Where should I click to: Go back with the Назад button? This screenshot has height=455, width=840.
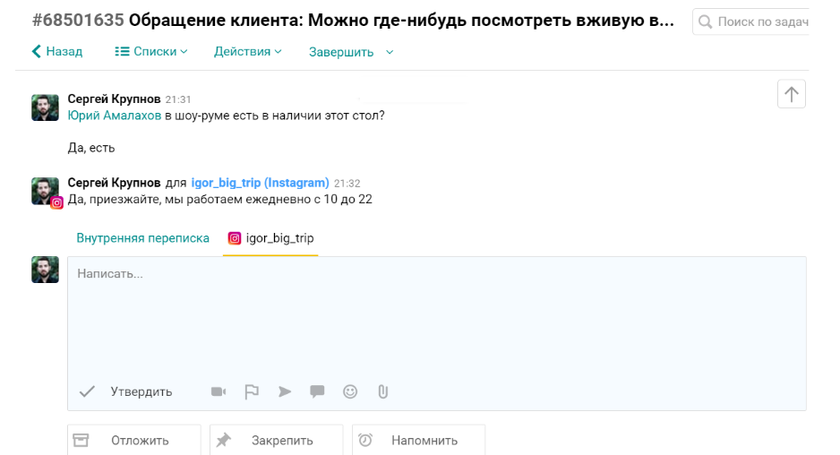[57, 51]
